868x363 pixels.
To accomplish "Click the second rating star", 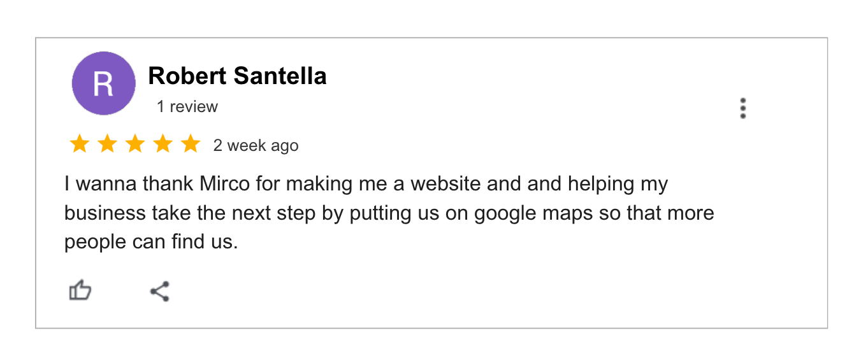I will [x=107, y=145].
